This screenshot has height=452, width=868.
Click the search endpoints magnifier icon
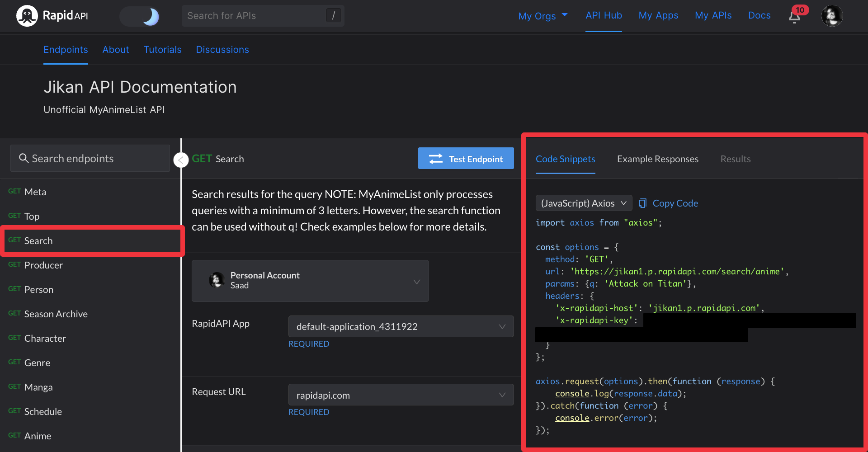pos(24,158)
